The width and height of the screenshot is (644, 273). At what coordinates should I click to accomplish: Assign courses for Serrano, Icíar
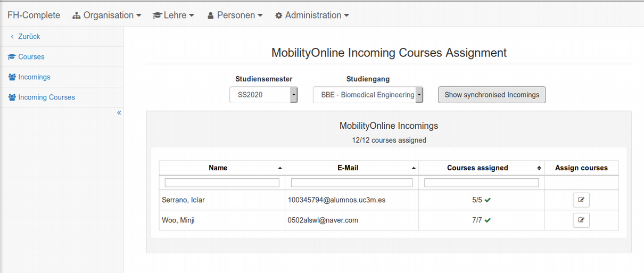click(x=581, y=200)
